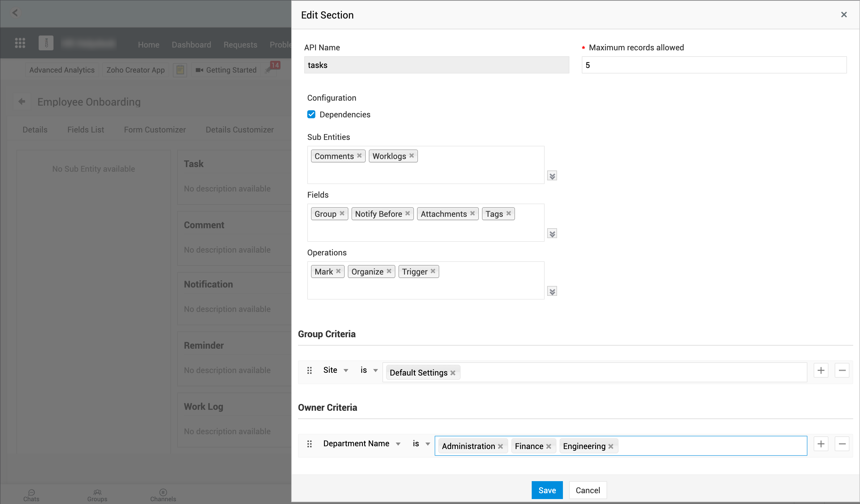Click the Maximum records allowed field

click(x=714, y=65)
